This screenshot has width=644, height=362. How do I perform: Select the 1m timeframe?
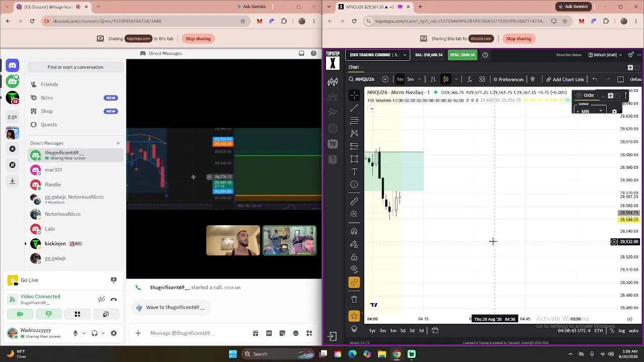tap(400, 79)
